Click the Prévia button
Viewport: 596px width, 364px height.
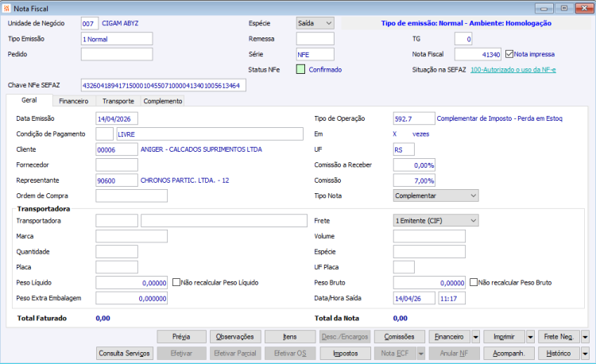pyautogui.click(x=181, y=337)
